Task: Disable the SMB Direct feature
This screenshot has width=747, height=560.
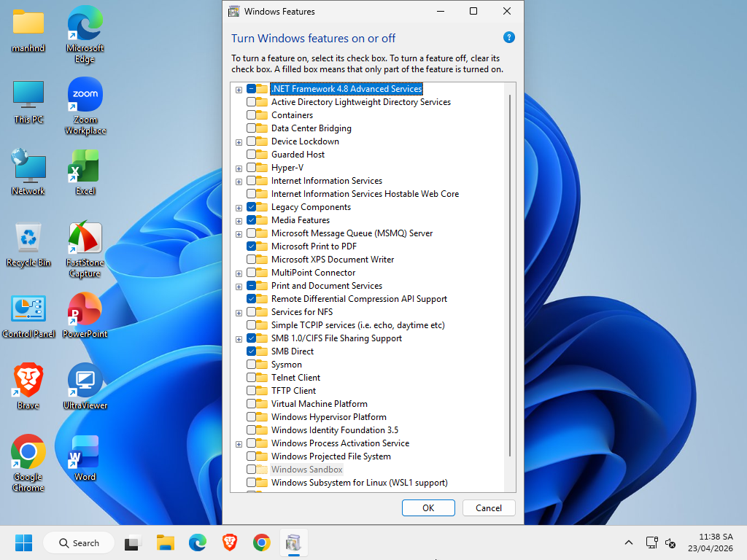Action: [x=252, y=351]
